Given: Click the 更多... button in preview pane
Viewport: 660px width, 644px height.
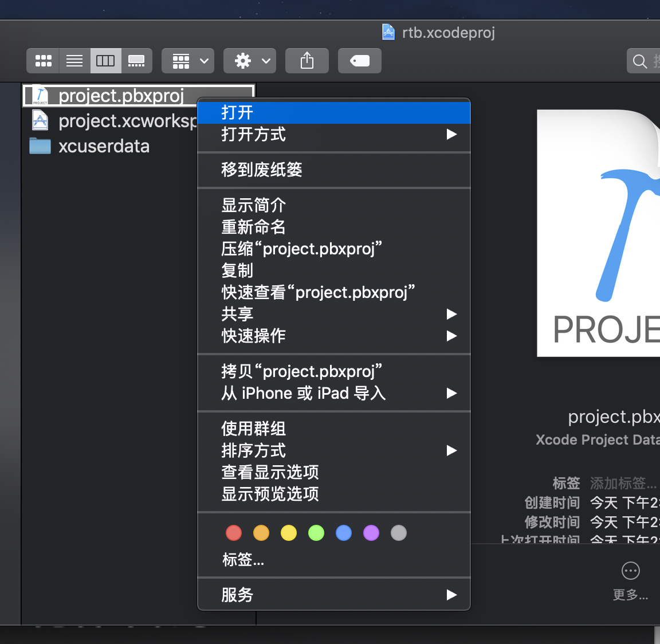Looking at the screenshot, I should [631, 581].
